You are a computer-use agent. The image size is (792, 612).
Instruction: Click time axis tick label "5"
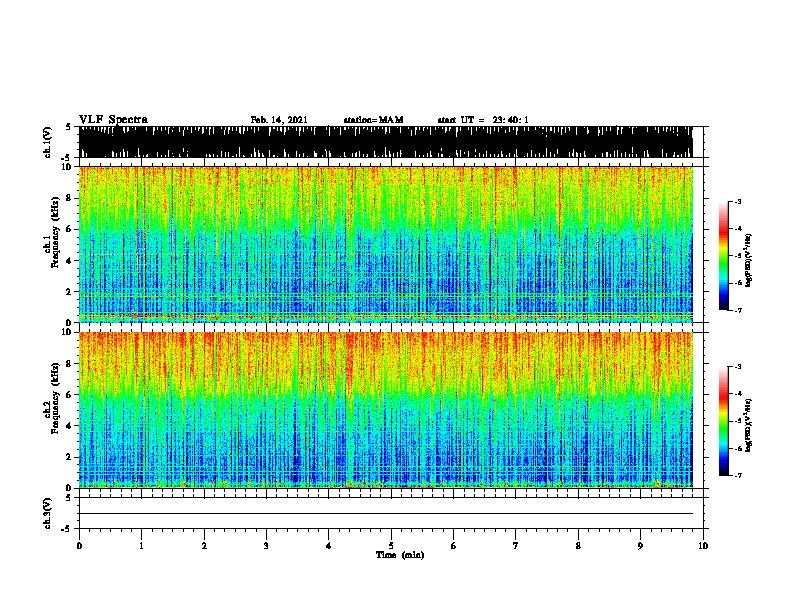tap(391, 545)
